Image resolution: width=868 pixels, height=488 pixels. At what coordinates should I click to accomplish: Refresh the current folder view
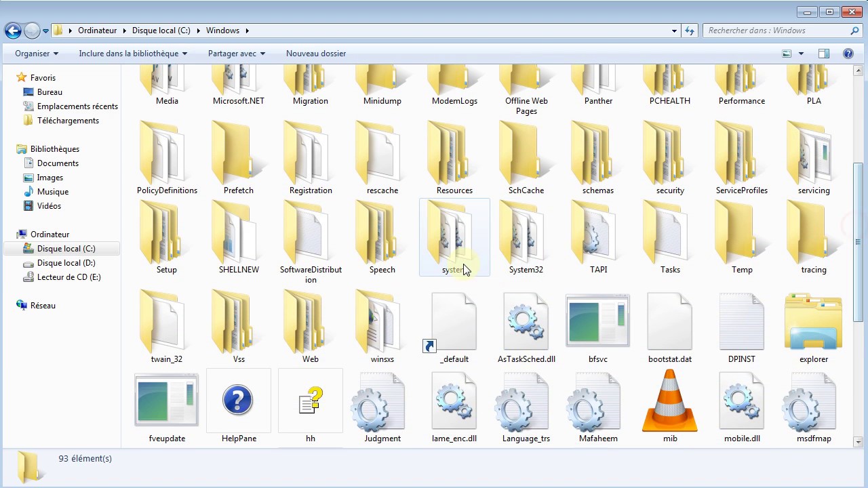(x=690, y=30)
